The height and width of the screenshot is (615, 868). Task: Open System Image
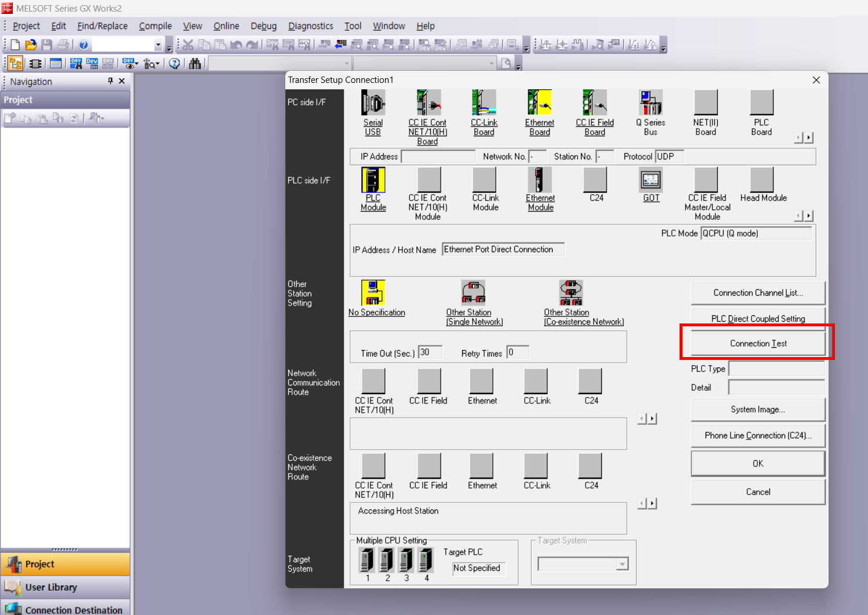pyautogui.click(x=758, y=409)
